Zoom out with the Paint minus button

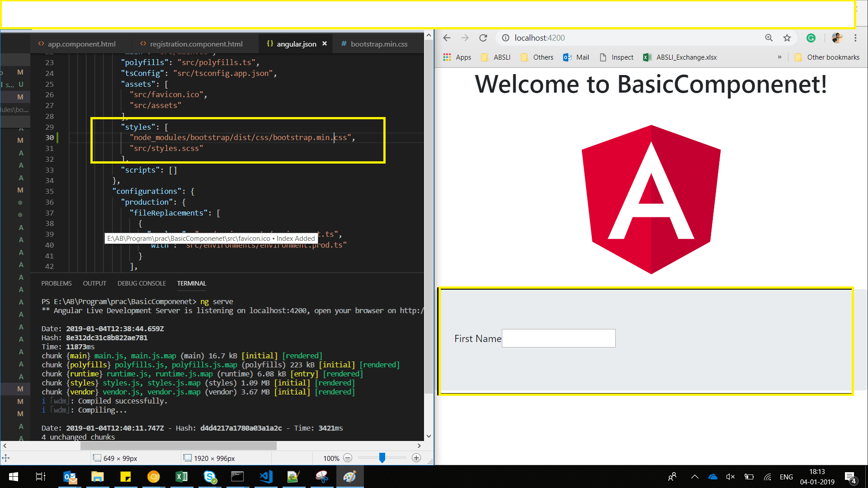348,458
